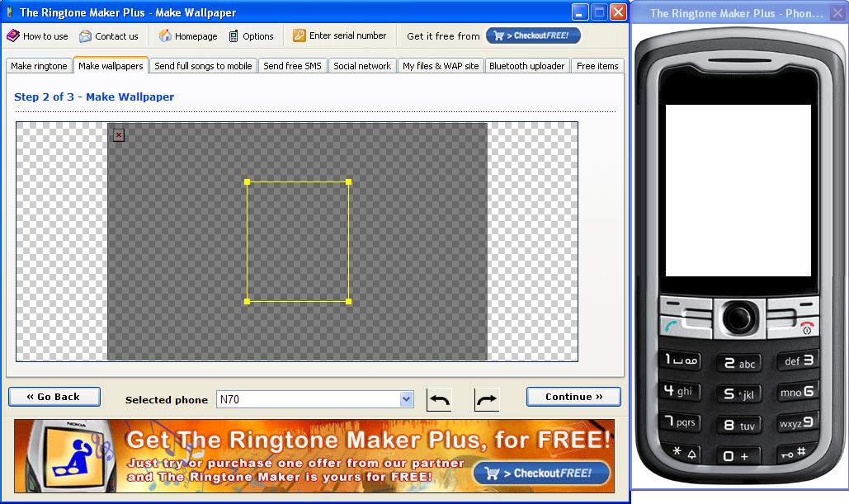The width and height of the screenshot is (849, 504).
Task: Close the Phone preview window
Action: (x=837, y=13)
